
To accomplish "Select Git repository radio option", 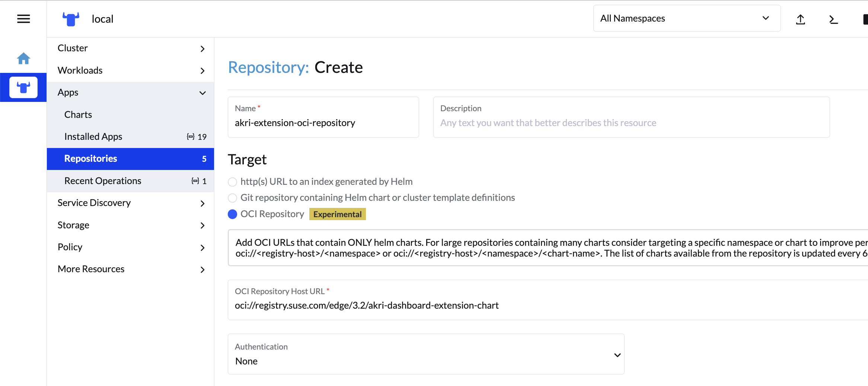I will (x=232, y=198).
